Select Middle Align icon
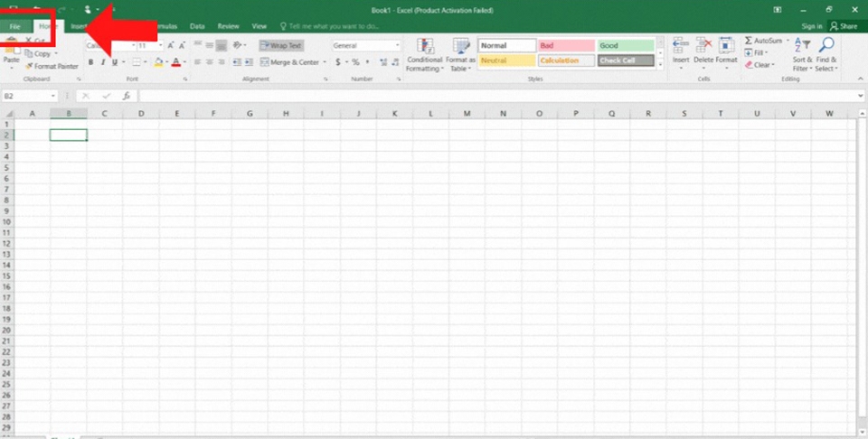 [209, 45]
